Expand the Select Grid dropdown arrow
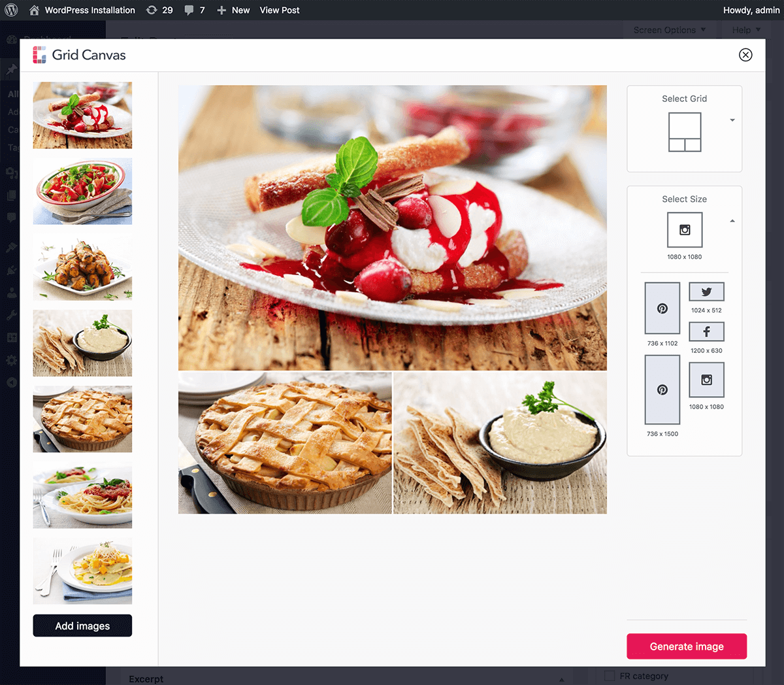This screenshot has width=784, height=685. 732,120
